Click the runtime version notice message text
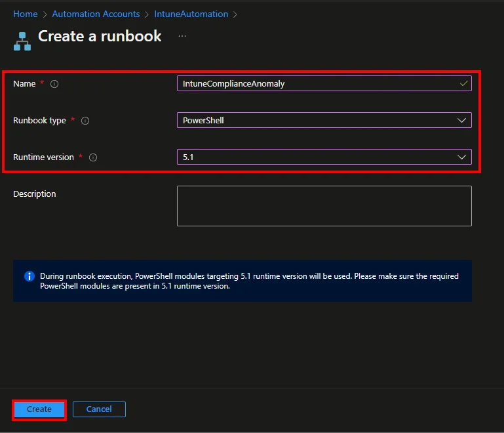504x433 pixels. pos(249,281)
